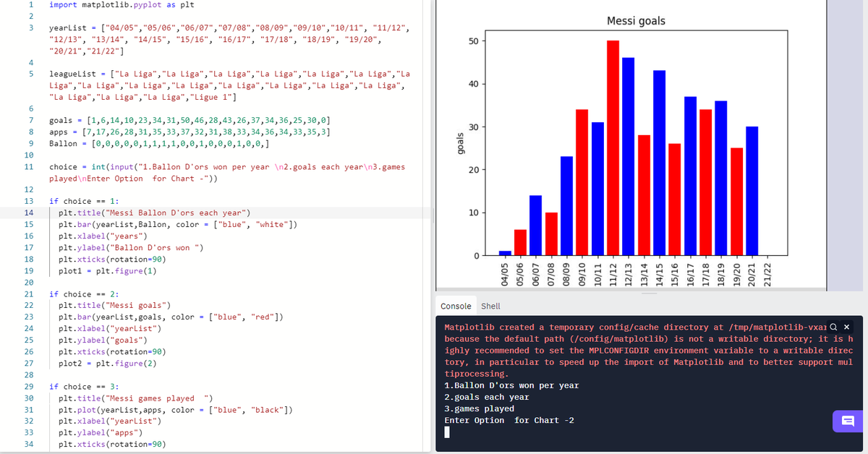Switch to the Console tab
Viewport: 868px width, 454px height.
pyautogui.click(x=456, y=307)
